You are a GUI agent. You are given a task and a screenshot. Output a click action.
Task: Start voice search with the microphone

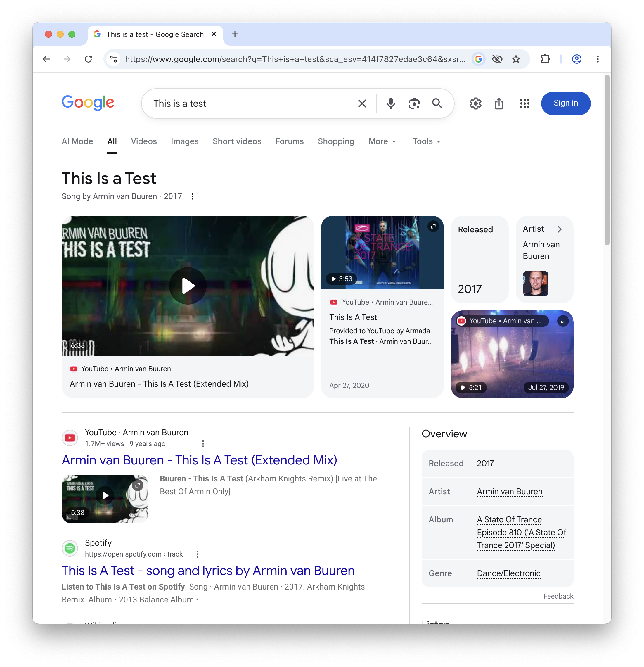(x=391, y=103)
